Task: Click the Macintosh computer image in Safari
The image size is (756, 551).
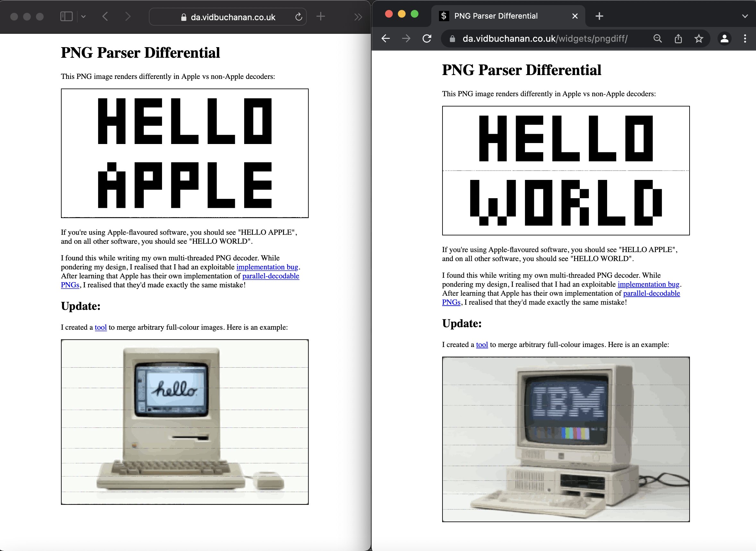Action: 185,422
